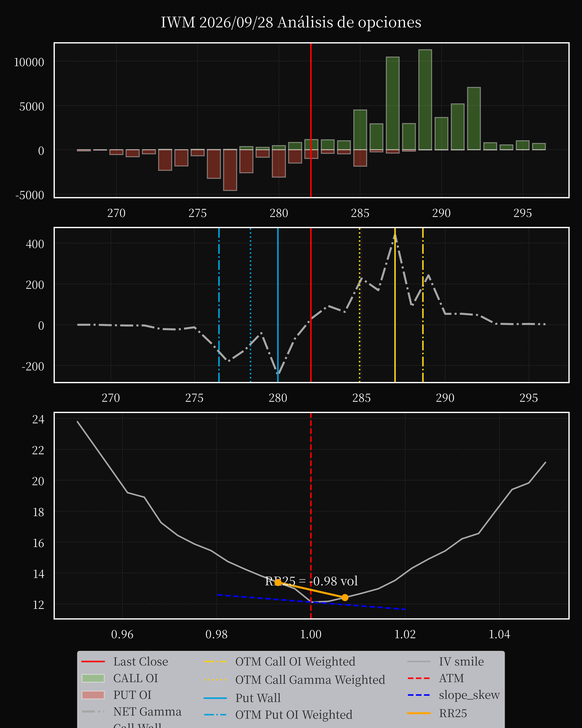Select the Last Close legend entry

125,661
